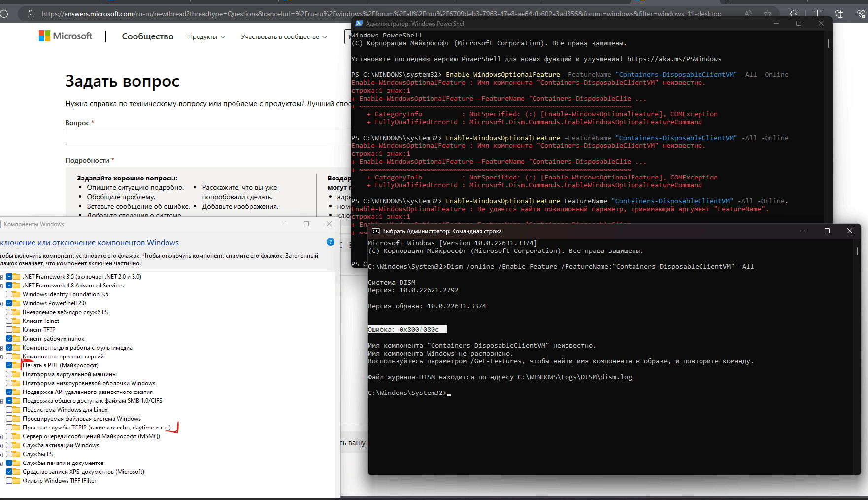Click folder icon beside Клиент TFTP
868x500 pixels.
(x=16, y=330)
